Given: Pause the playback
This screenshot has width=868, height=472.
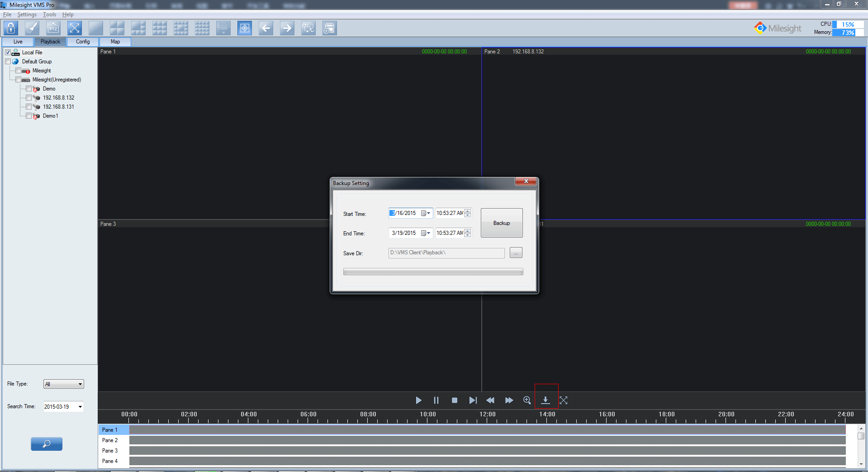Looking at the screenshot, I should pos(436,400).
